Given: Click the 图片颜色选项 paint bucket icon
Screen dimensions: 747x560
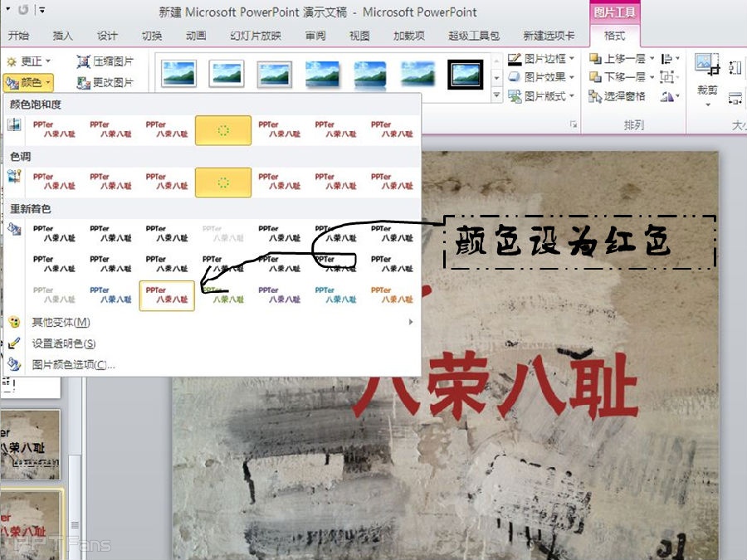Looking at the screenshot, I should coord(14,363).
